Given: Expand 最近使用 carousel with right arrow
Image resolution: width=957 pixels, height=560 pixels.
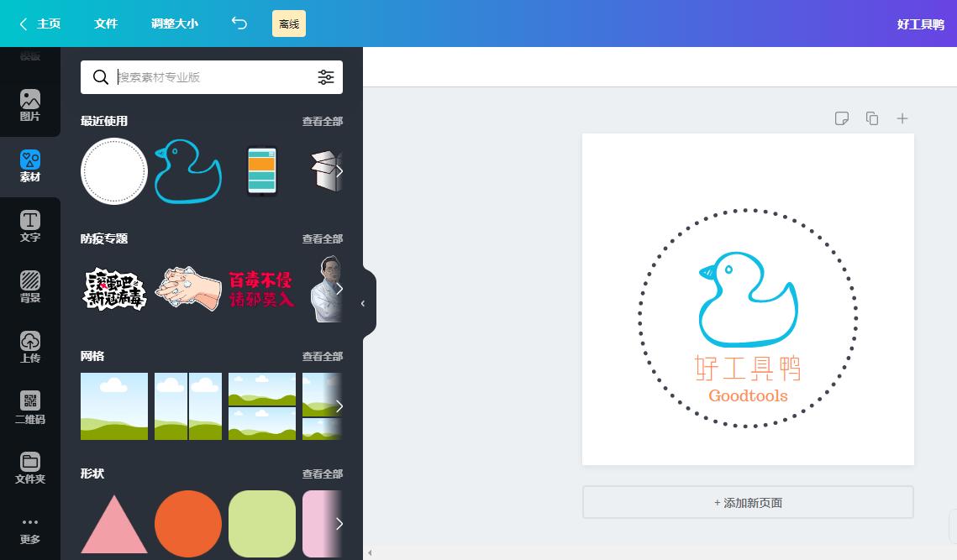Looking at the screenshot, I should [339, 171].
